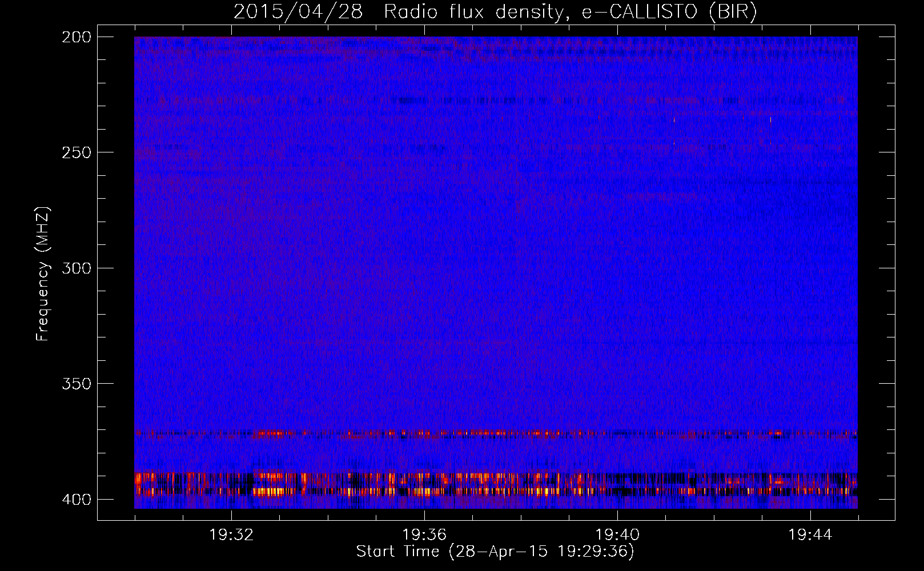Click the 19:32 time tick label
Image resolution: width=924 pixels, height=571 pixels.
point(231,535)
